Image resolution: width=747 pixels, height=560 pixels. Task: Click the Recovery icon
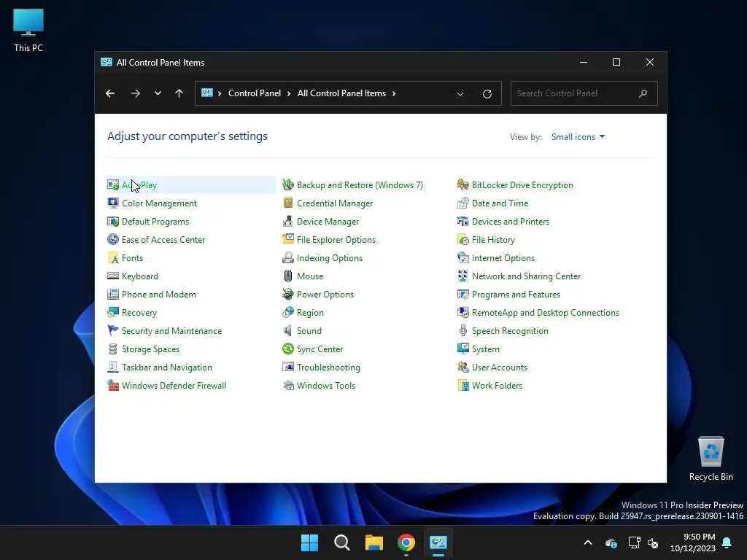click(113, 312)
